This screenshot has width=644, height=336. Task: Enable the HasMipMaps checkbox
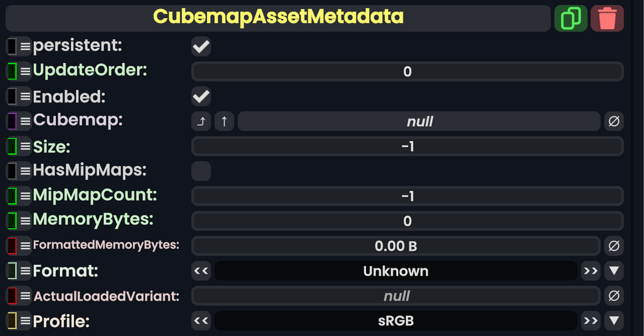201,171
